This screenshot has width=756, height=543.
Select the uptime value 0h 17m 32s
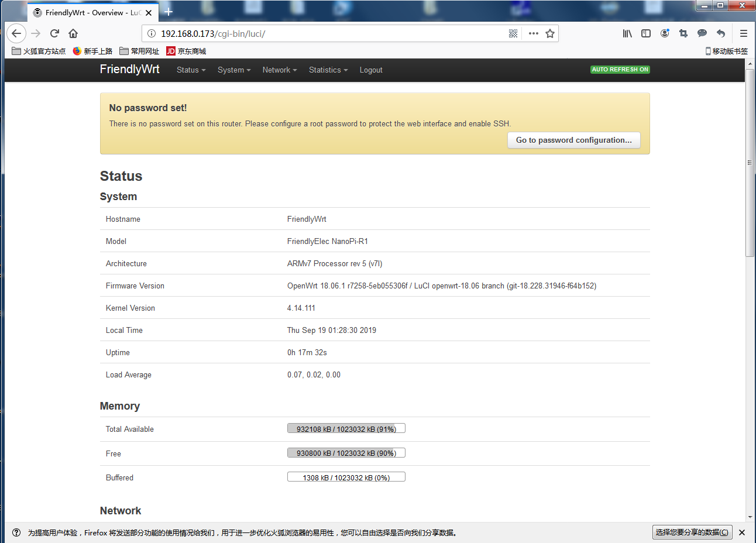pyautogui.click(x=307, y=352)
